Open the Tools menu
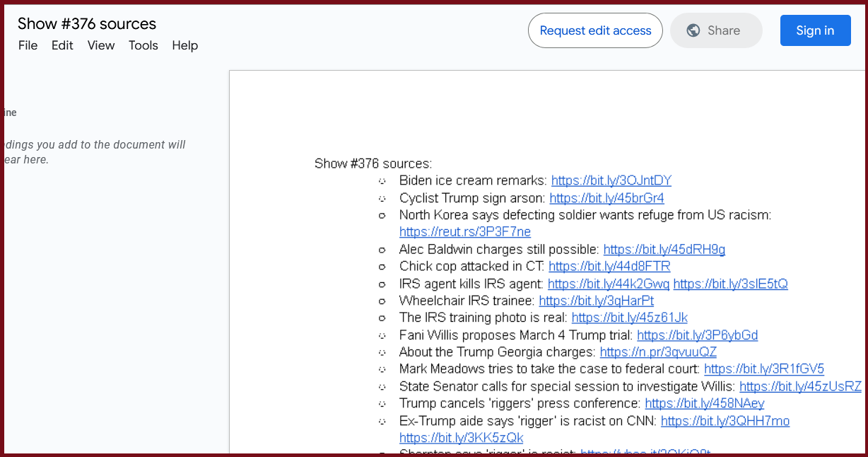868x457 pixels. [x=143, y=45]
